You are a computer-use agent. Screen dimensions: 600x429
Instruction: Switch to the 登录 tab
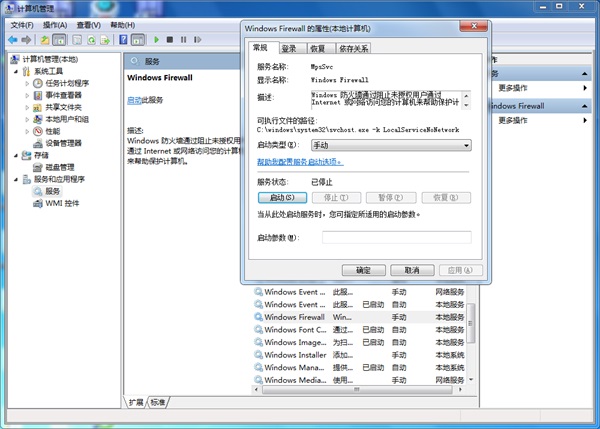click(289, 47)
